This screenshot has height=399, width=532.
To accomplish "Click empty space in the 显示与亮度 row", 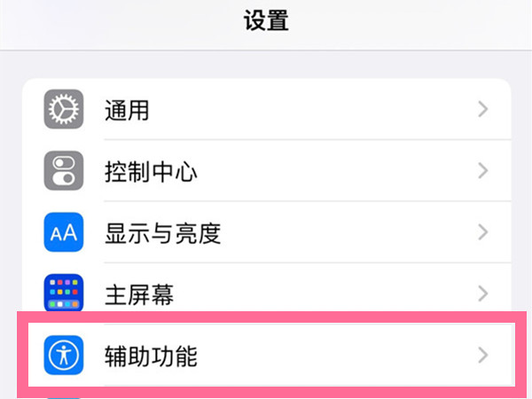I will coord(346,234).
